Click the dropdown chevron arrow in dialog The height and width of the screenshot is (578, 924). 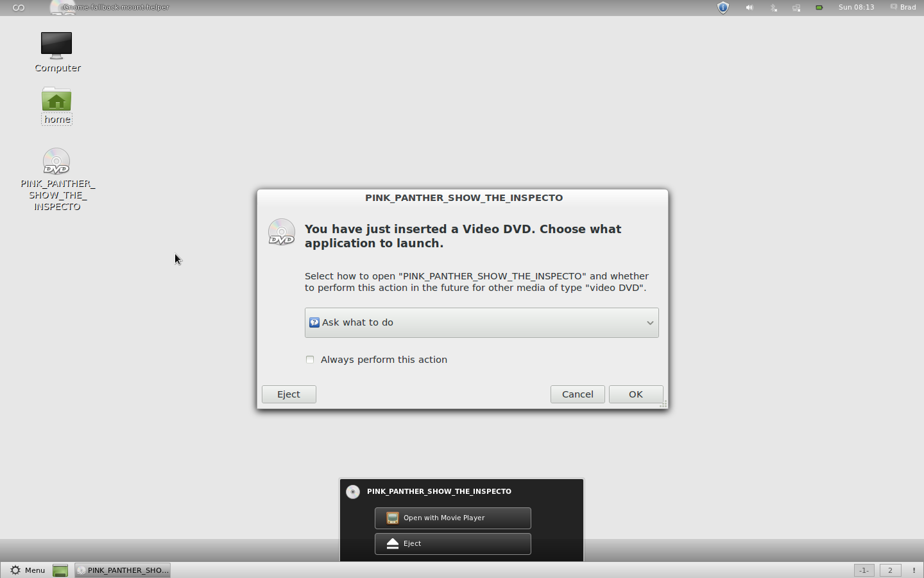tap(650, 323)
